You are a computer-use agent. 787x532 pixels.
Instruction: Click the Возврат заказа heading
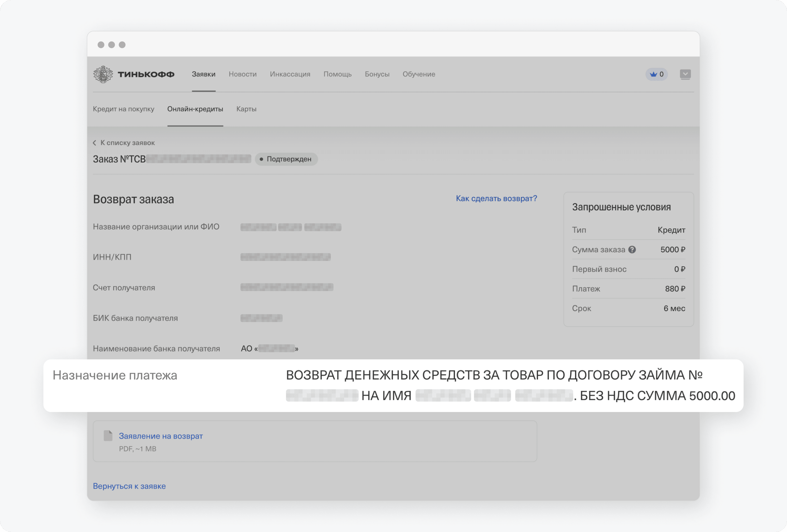(x=133, y=199)
